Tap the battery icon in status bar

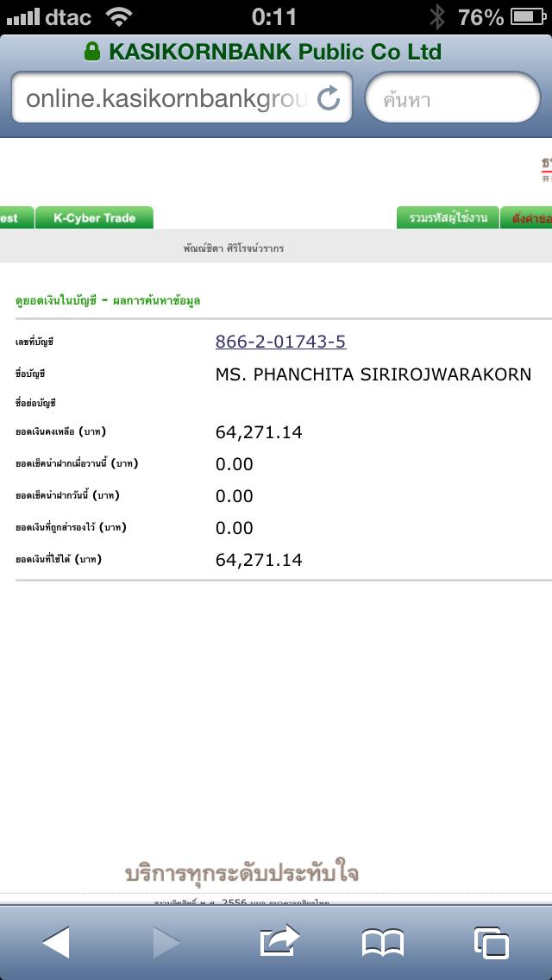point(529,16)
